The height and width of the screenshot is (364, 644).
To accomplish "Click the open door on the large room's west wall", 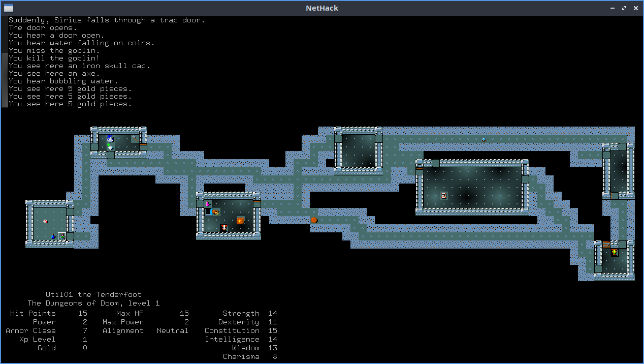I will coord(420,171).
